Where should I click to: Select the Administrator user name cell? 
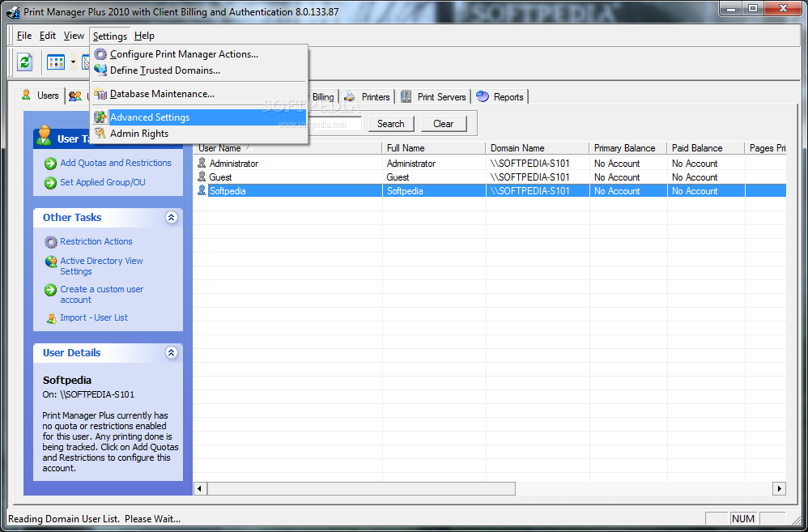(x=233, y=164)
